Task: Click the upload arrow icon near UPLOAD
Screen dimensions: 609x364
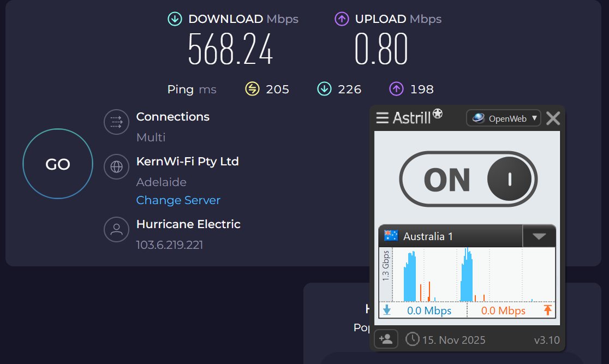Action: point(342,19)
